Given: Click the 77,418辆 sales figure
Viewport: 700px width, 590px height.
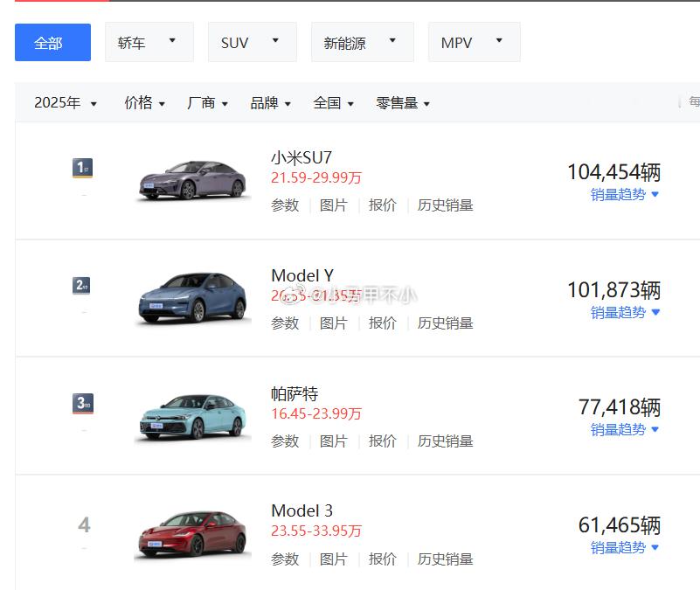Looking at the screenshot, I should (x=620, y=407).
